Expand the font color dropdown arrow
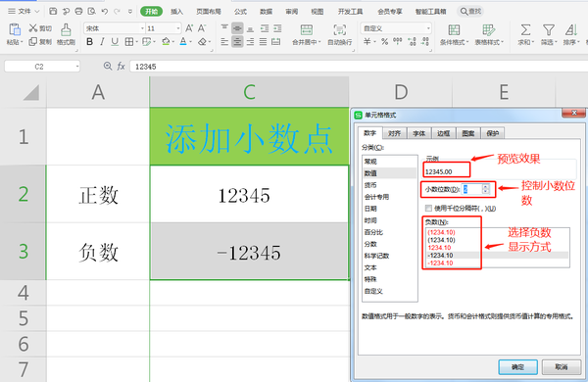The image size is (588, 382). (x=191, y=41)
